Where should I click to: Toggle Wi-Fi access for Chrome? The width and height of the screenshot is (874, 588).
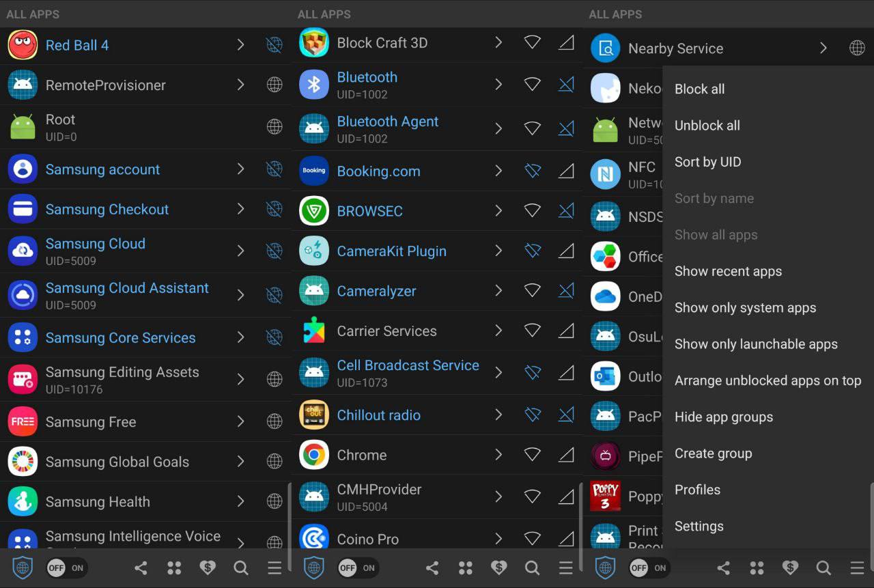[x=533, y=455]
